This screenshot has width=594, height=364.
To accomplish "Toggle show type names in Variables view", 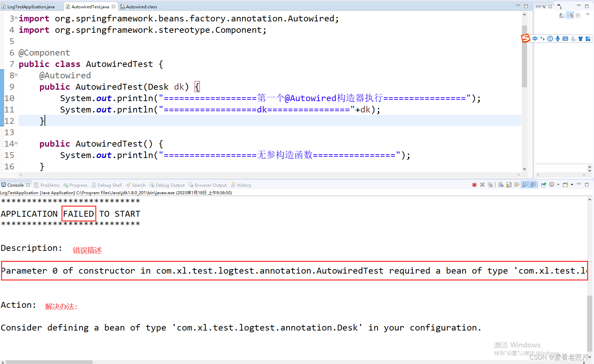I will [562, 16].
